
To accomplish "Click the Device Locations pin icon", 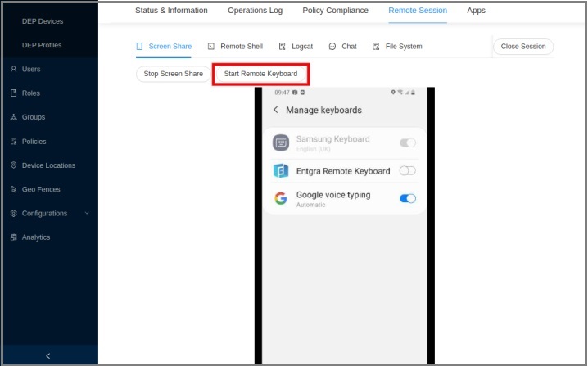I will pyautogui.click(x=13, y=165).
